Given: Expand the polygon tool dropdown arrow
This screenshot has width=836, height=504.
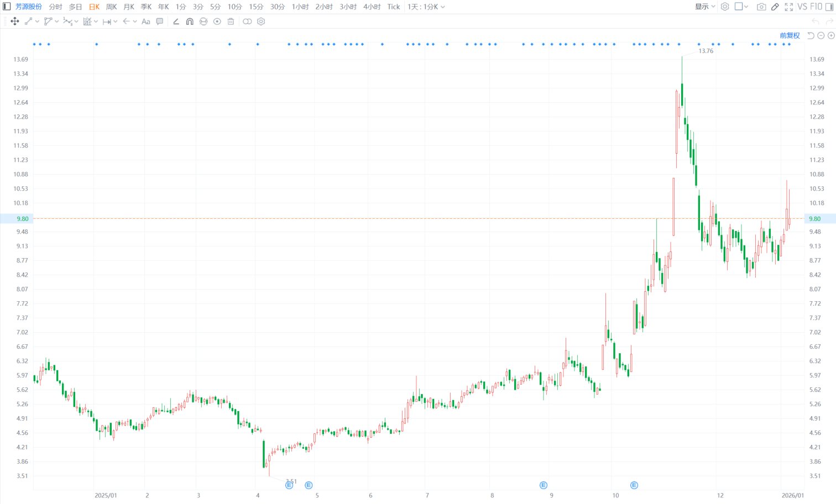Looking at the screenshot, I should [56, 22].
